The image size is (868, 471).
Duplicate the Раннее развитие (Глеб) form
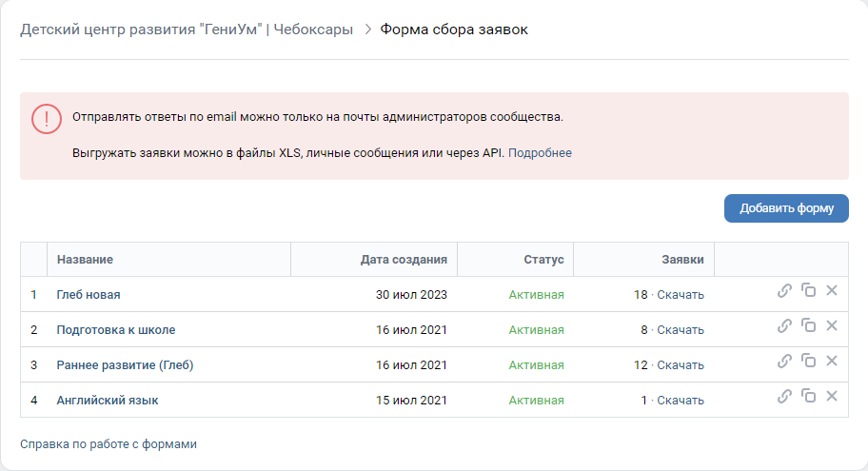pyautogui.click(x=809, y=361)
